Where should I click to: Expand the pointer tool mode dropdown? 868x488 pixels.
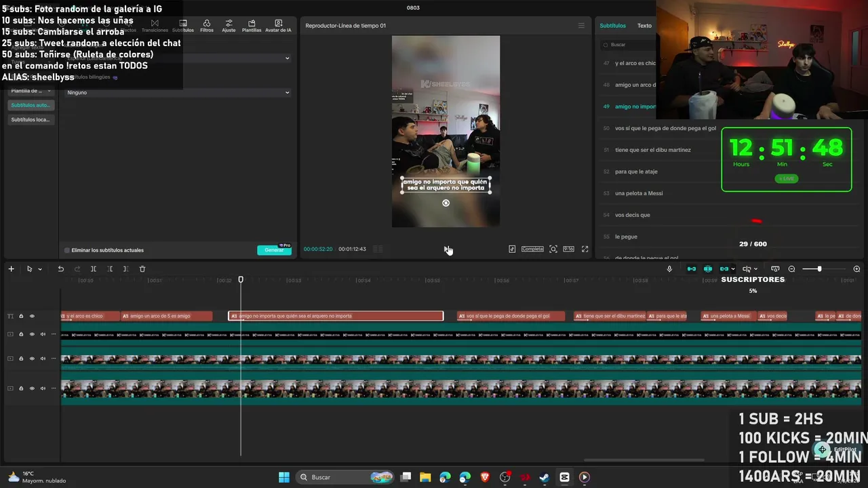click(40, 269)
